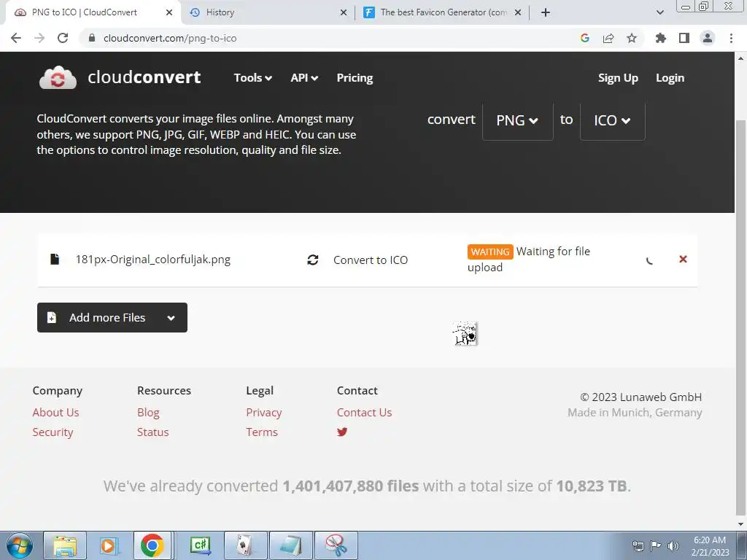Click the network tray icon
747x560 pixels.
point(638,546)
